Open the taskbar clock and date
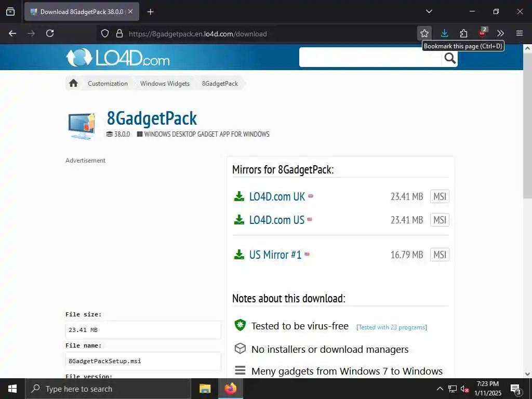This screenshot has height=399, width=532. (x=487, y=389)
